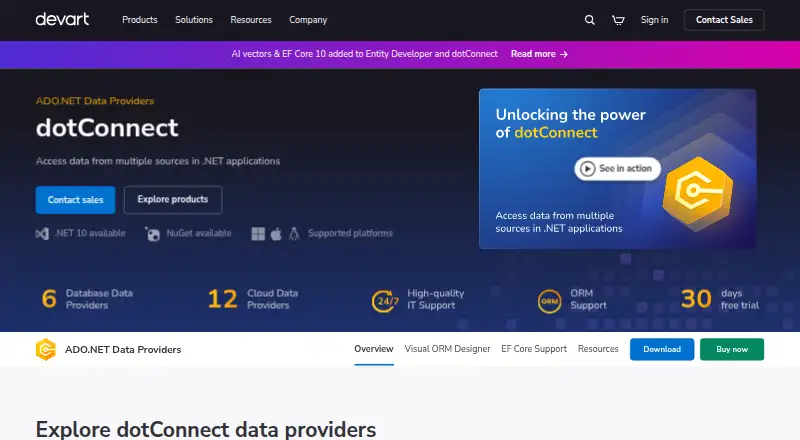Click the Contact Sales header button
Image resolution: width=800 pixels, height=440 pixels.
tap(724, 20)
